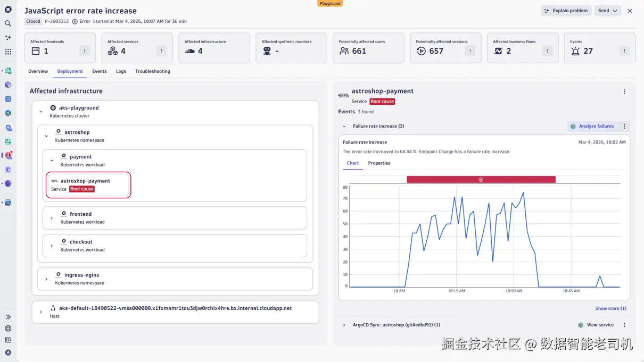Switch to the Properties tab in event

379,163
